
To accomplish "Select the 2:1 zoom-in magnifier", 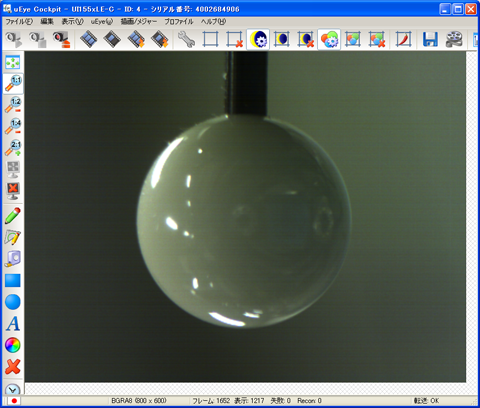I will [13, 148].
